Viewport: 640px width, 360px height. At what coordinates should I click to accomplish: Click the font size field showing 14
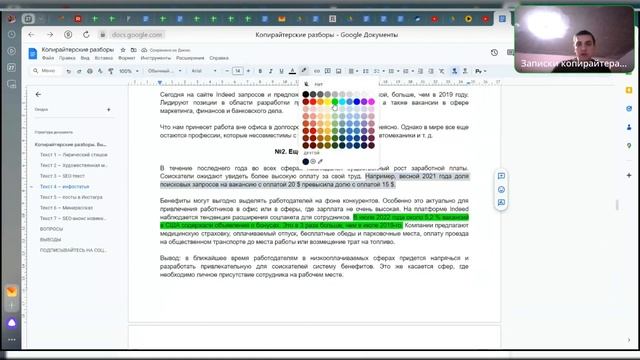point(238,71)
